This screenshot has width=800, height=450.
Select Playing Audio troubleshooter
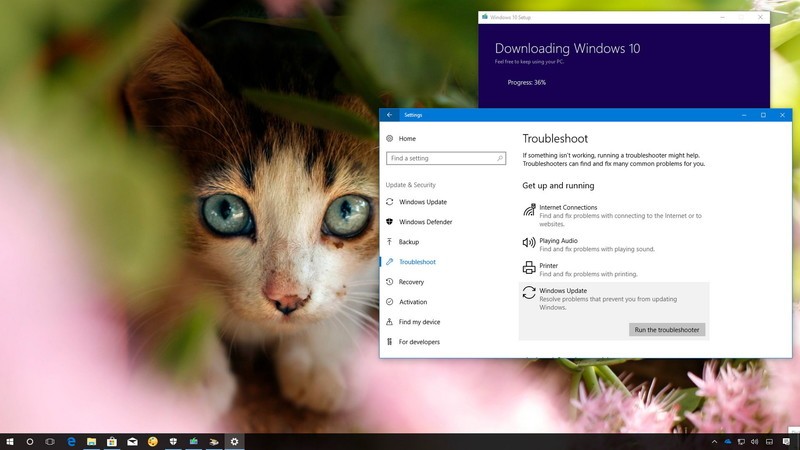[614, 244]
